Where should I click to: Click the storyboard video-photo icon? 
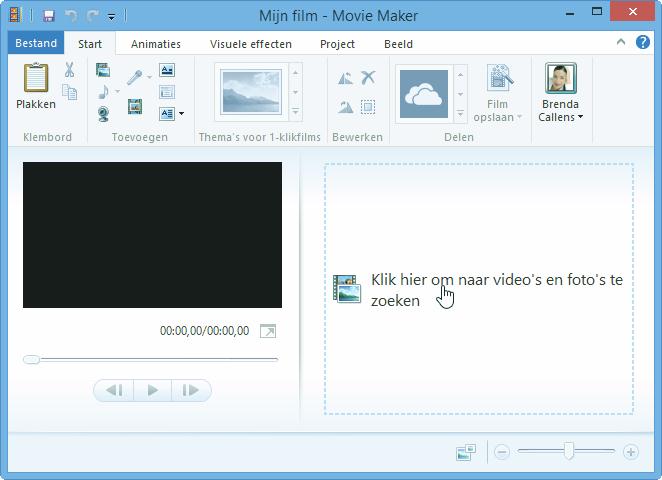click(347, 289)
